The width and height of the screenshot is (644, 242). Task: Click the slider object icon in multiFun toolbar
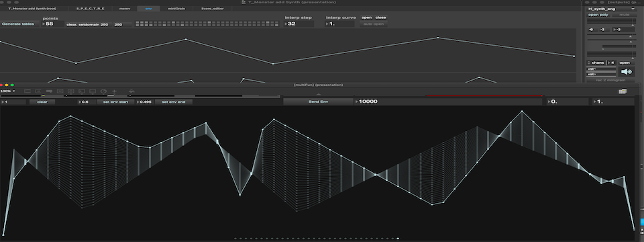tap(93, 91)
